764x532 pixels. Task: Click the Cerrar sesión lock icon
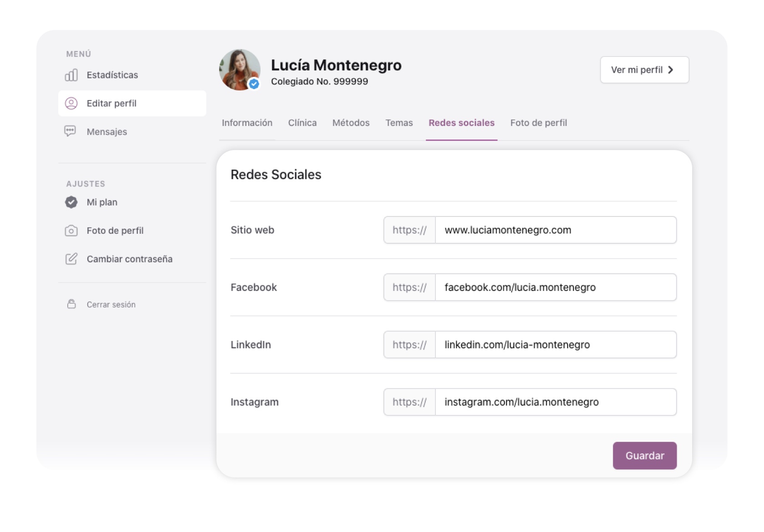pyautogui.click(x=71, y=304)
